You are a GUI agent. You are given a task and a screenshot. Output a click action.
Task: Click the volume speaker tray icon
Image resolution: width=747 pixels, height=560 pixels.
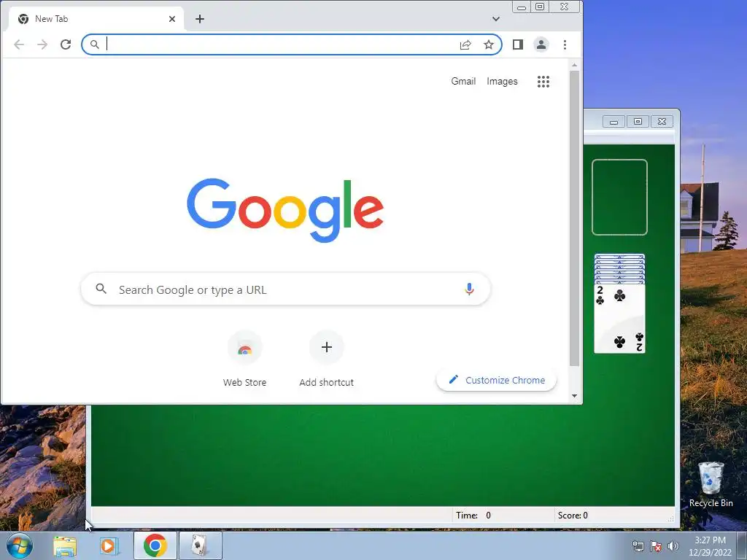tap(673, 546)
